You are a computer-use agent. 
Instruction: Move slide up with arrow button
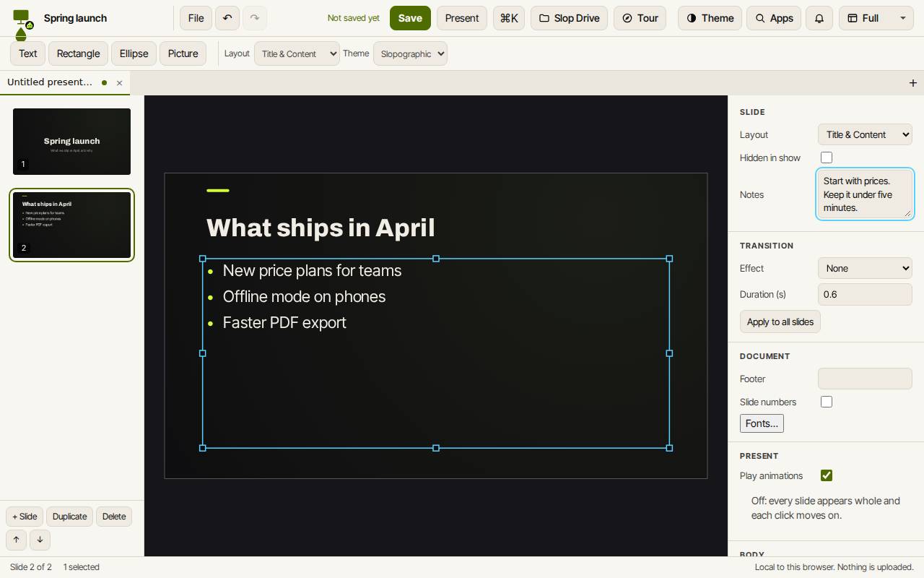pos(16,540)
